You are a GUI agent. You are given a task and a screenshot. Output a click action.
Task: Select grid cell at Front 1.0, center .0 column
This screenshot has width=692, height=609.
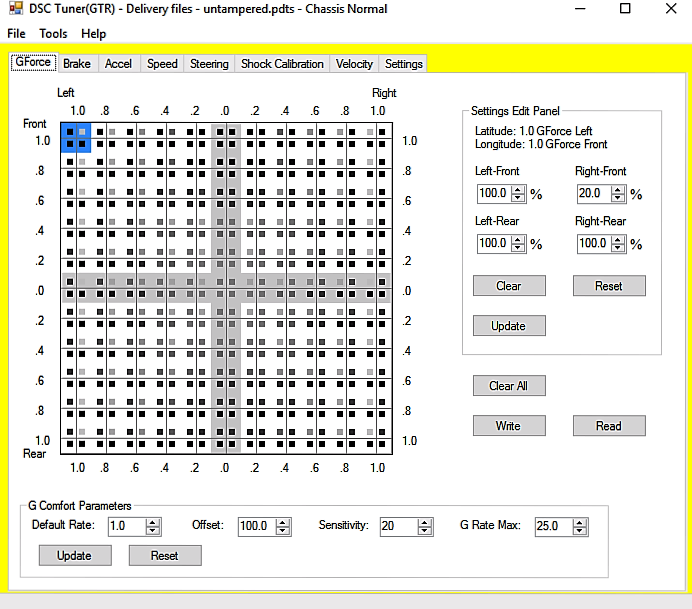[226, 138]
